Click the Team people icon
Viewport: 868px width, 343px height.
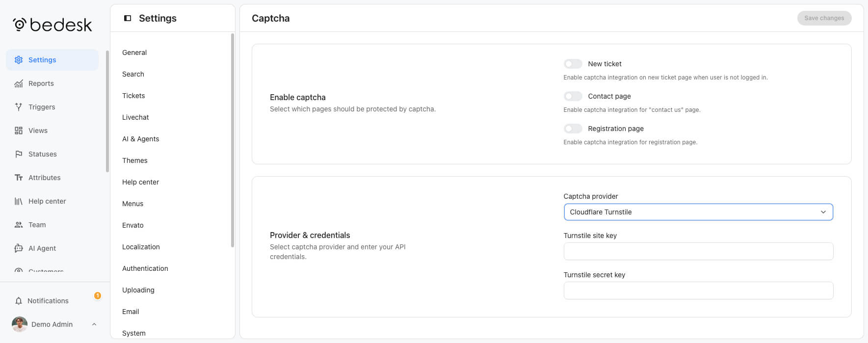19,225
